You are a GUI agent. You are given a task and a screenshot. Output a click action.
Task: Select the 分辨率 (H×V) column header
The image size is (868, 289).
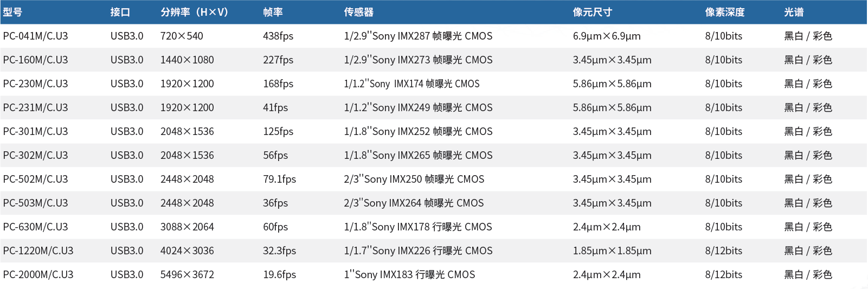point(194,12)
